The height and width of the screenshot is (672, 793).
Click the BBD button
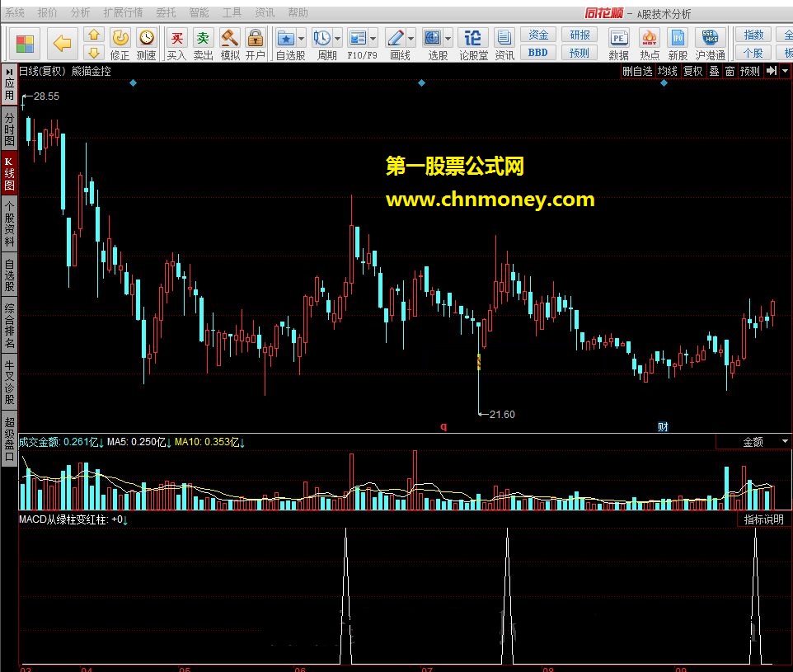[x=537, y=53]
